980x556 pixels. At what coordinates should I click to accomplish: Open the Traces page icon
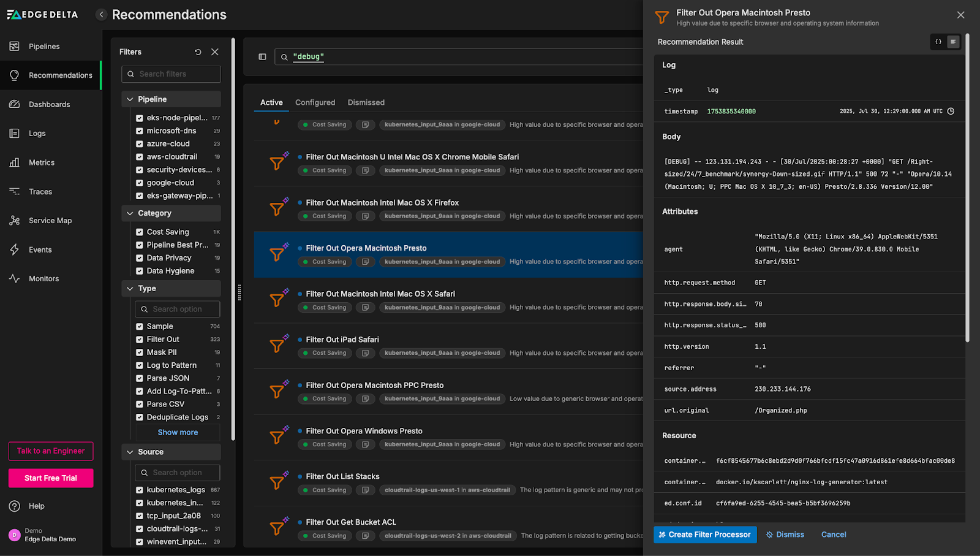15,192
